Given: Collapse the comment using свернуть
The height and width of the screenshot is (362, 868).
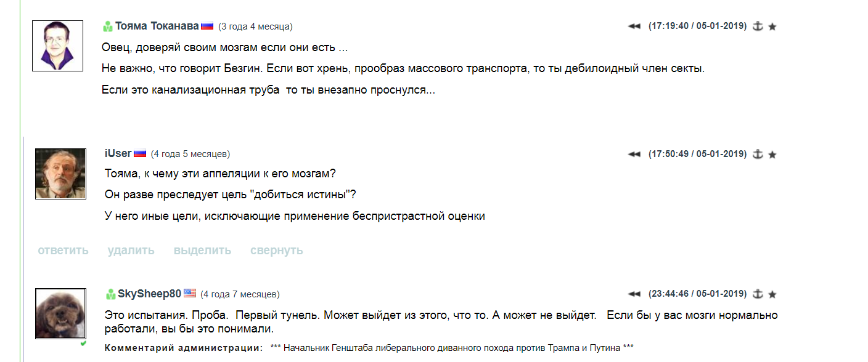Looking at the screenshot, I should [x=276, y=251].
